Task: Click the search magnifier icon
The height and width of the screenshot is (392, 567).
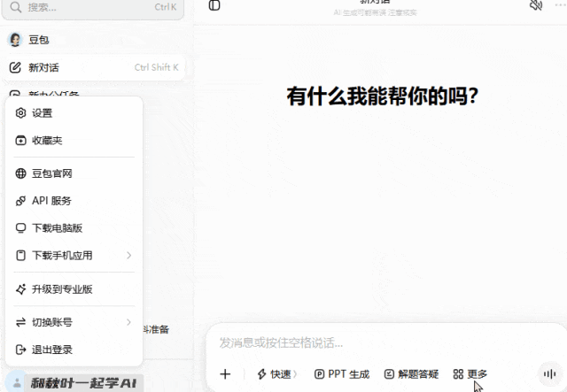Action: point(16,7)
